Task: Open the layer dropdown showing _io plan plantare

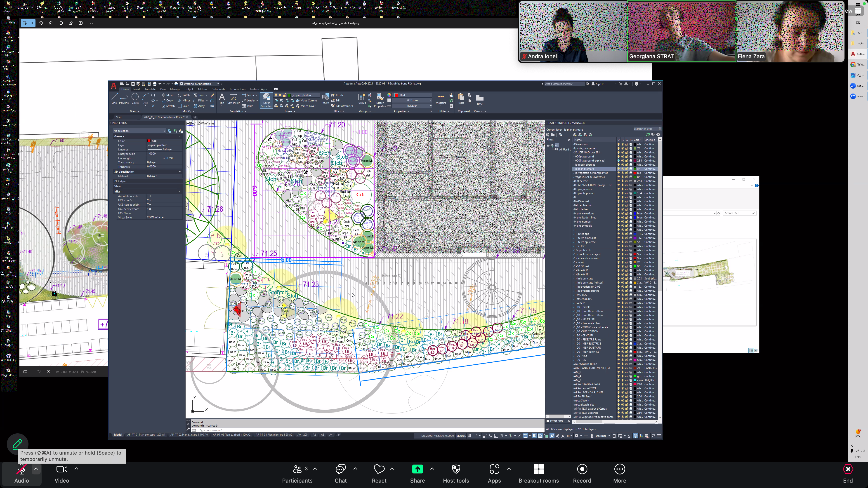Action: (319, 95)
